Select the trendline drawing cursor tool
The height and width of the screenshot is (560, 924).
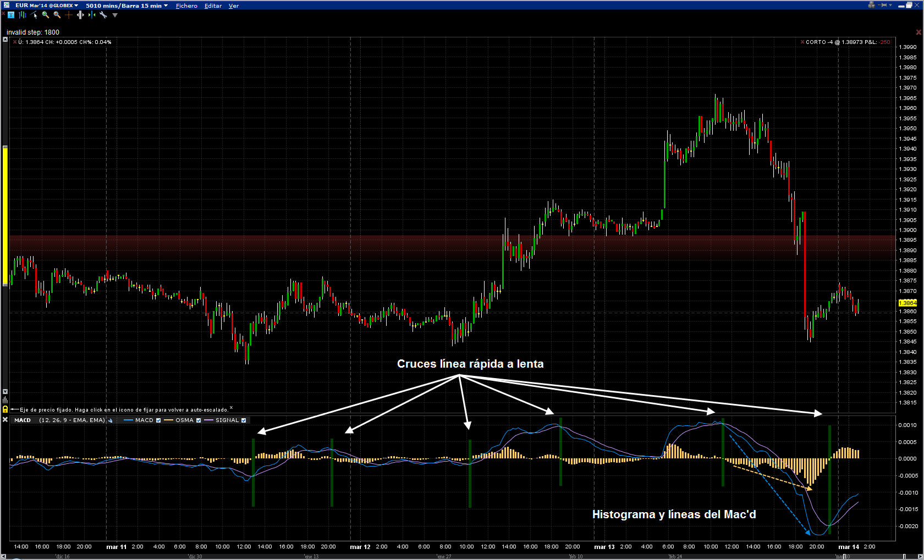pos(34,15)
